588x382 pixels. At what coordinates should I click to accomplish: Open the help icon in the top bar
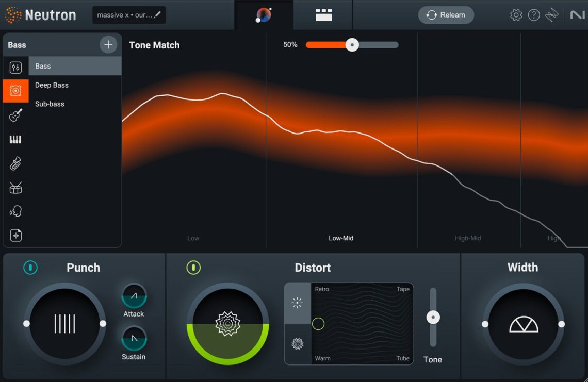click(x=534, y=14)
